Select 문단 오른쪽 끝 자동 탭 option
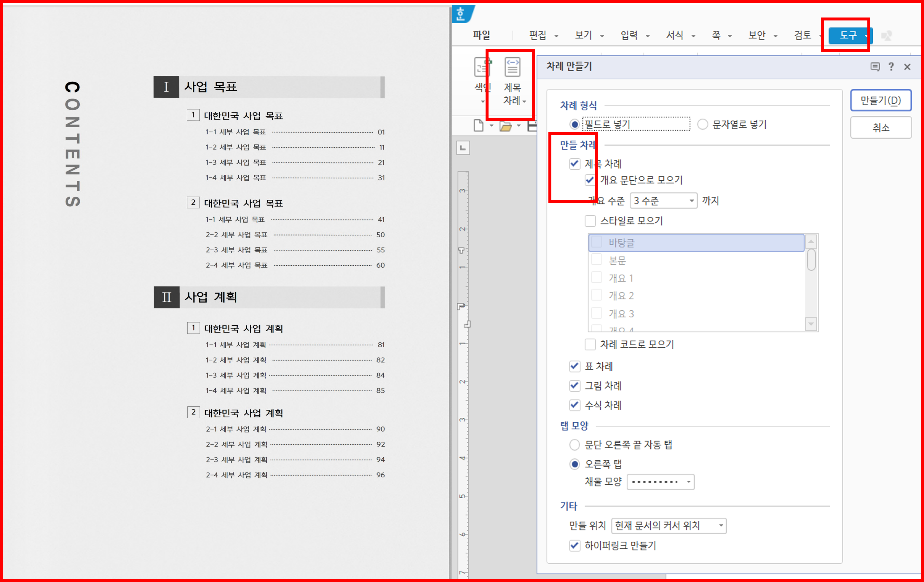Screen dimensions: 924x582 pyautogui.click(x=574, y=445)
